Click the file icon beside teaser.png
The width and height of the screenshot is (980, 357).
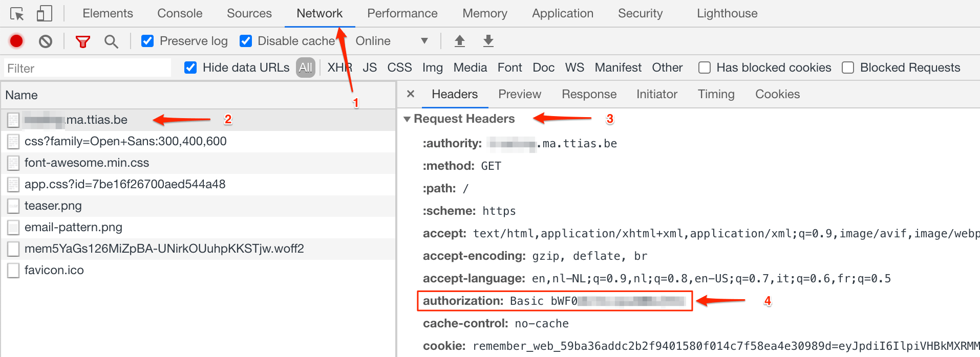coord(13,206)
